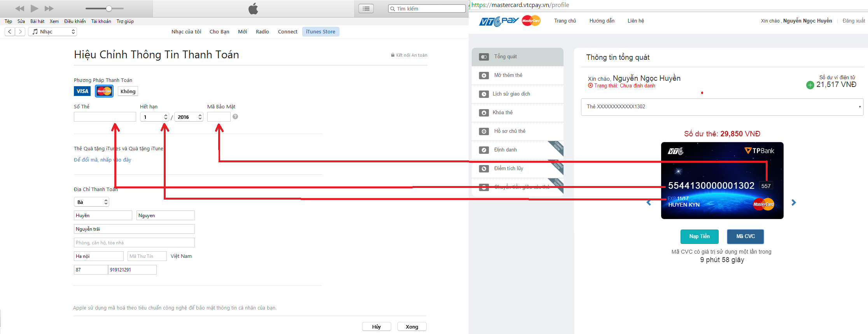This screenshot has height=334, width=868.
Task: Click the Mã Thư Tín postal code field
Action: 147,256
